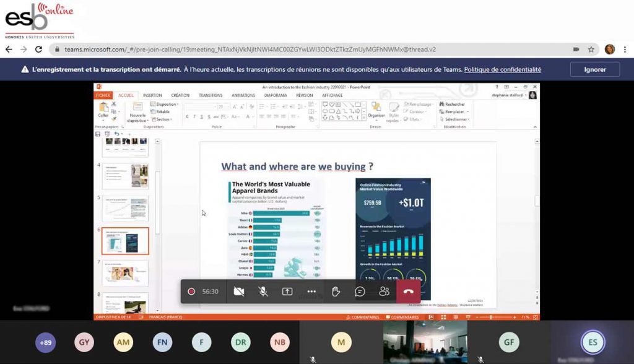The height and width of the screenshot is (364, 634).
Task: Switch to slide sorter view in status bar
Action: coord(443,318)
